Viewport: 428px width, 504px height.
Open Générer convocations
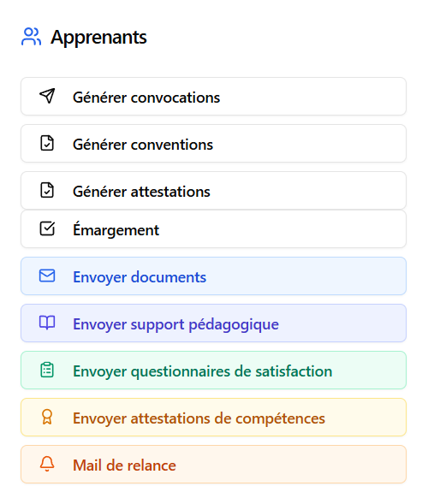[213, 96]
